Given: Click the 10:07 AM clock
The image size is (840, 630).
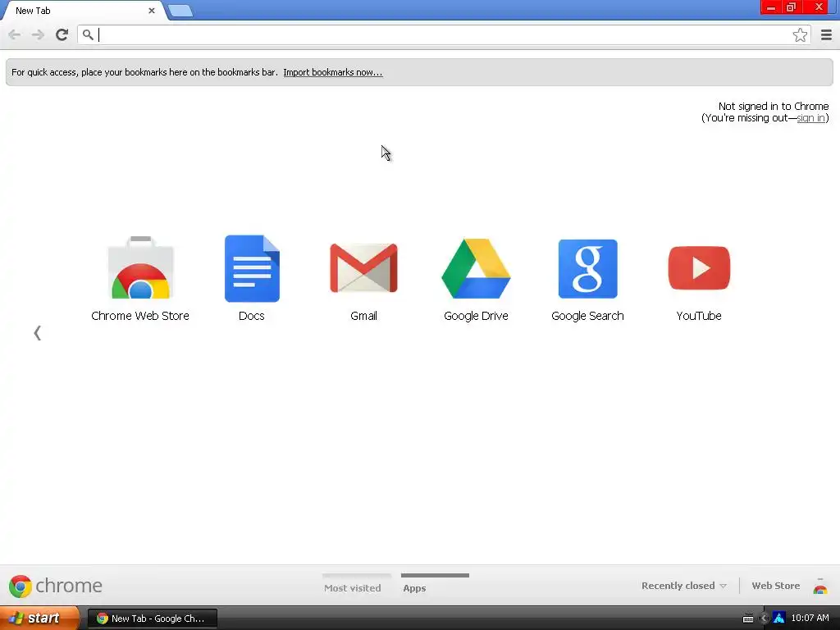Looking at the screenshot, I should pyautogui.click(x=810, y=618).
